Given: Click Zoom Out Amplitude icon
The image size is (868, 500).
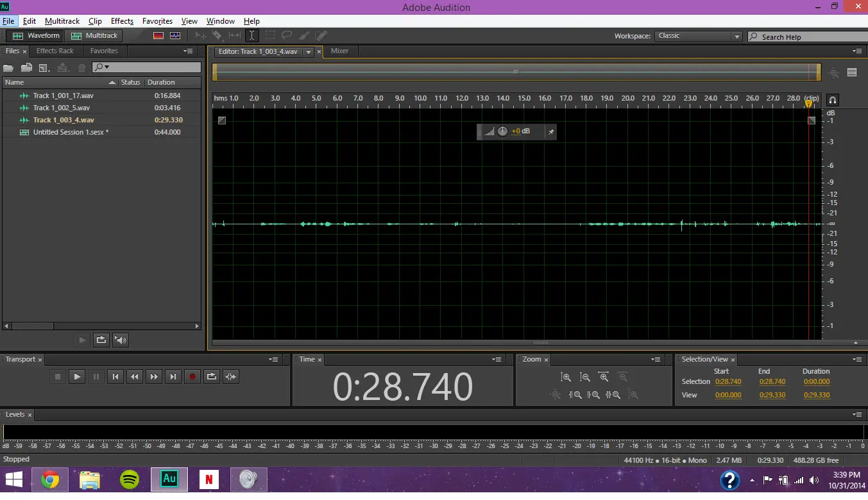Looking at the screenshot, I should pyautogui.click(x=585, y=378).
